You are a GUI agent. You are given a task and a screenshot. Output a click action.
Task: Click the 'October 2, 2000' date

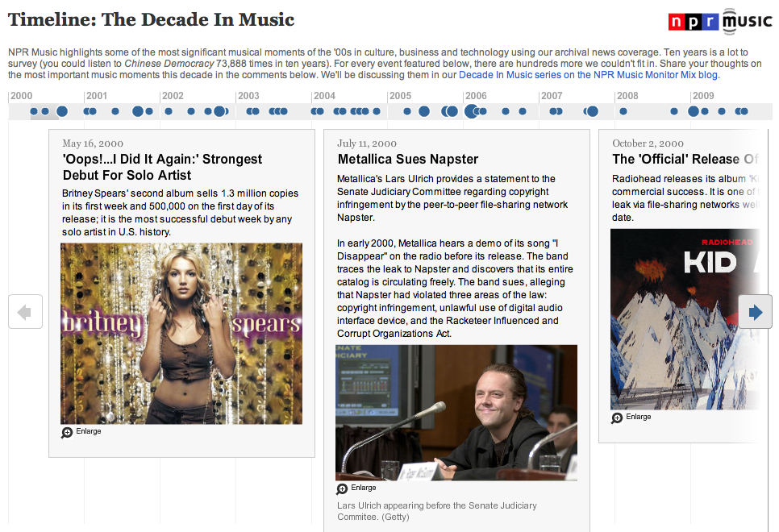click(648, 143)
